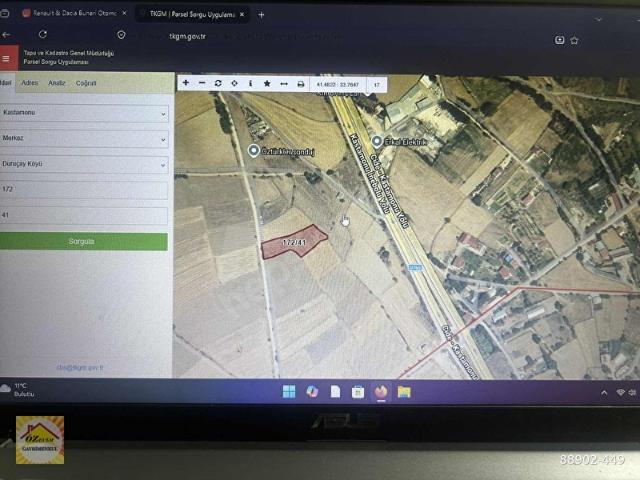This screenshot has height=480, width=640.
Task: Zoom in the map with plus icon
Action: coord(186,83)
